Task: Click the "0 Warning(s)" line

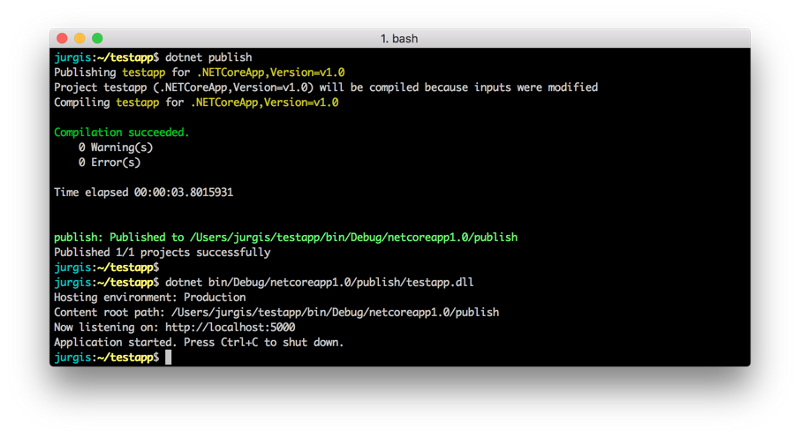Action: coord(115,147)
